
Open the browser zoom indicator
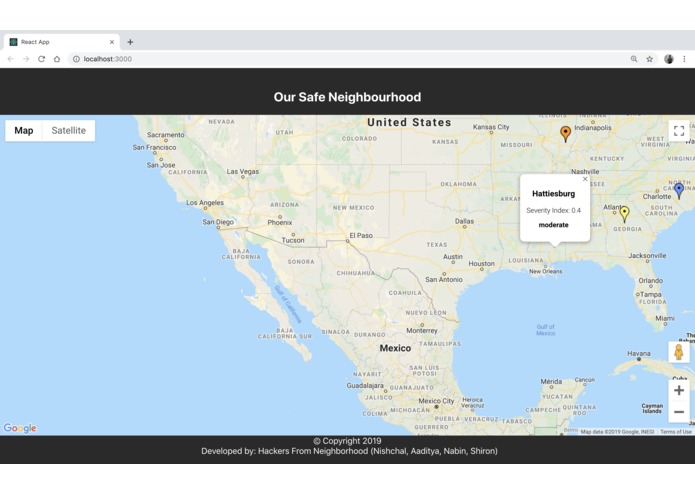tap(634, 59)
